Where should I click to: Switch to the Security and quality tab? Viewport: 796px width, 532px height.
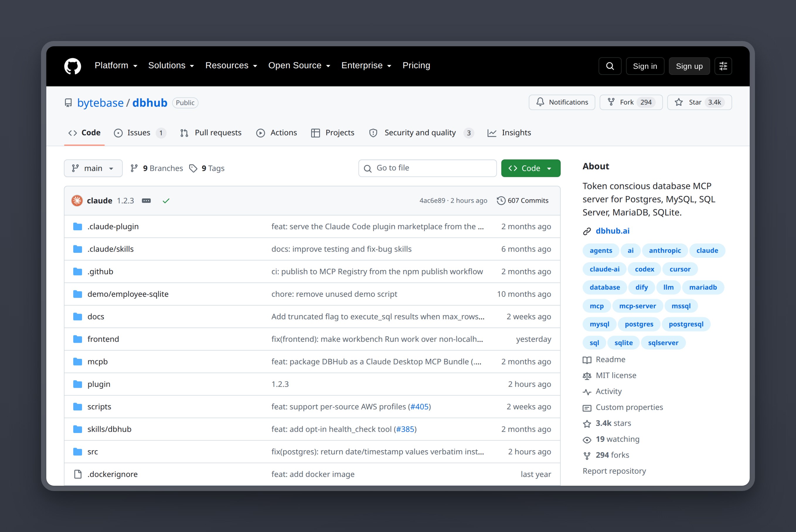(421, 133)
